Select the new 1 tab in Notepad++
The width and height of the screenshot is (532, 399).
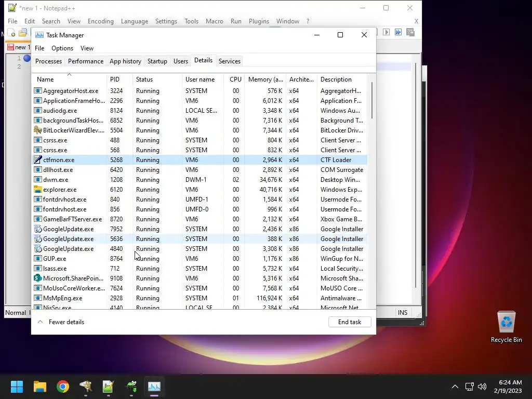(19, 47)
